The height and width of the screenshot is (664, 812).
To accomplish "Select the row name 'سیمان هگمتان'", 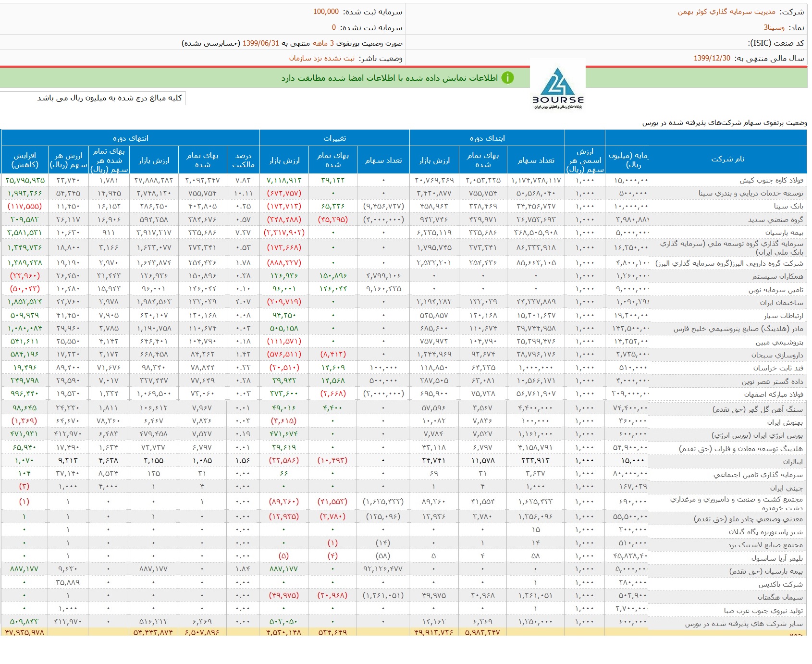I will click(x=780, y=597).
